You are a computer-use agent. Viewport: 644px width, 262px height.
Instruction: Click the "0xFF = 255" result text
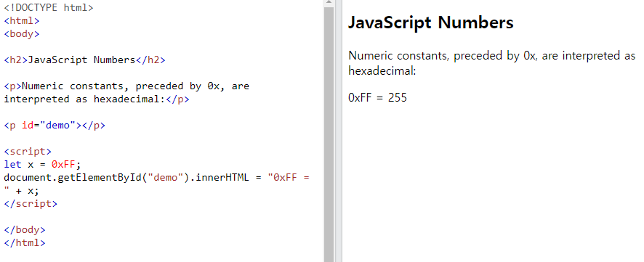pyautogui.click(x=377, y=97)
